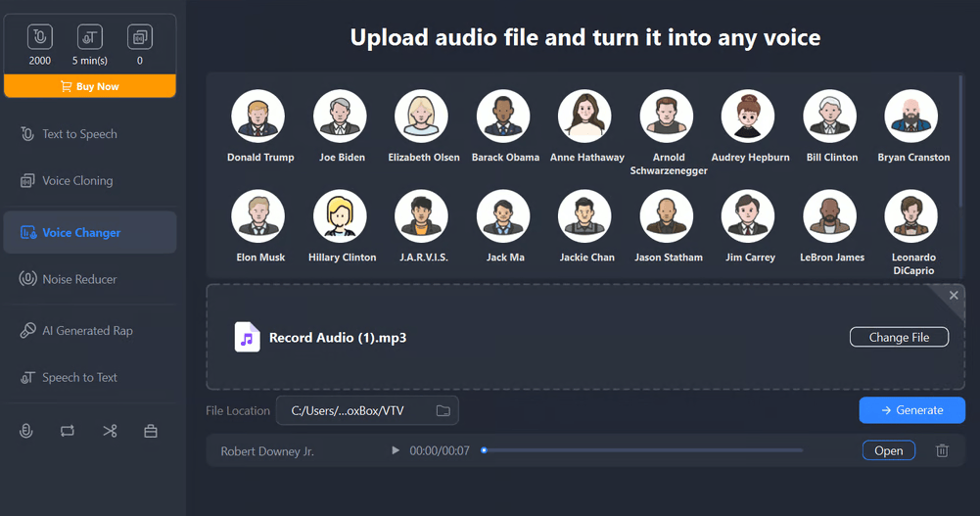Choose the LeBron James voice avatar
Screen dimensions: 980x516
pos(830,216)
